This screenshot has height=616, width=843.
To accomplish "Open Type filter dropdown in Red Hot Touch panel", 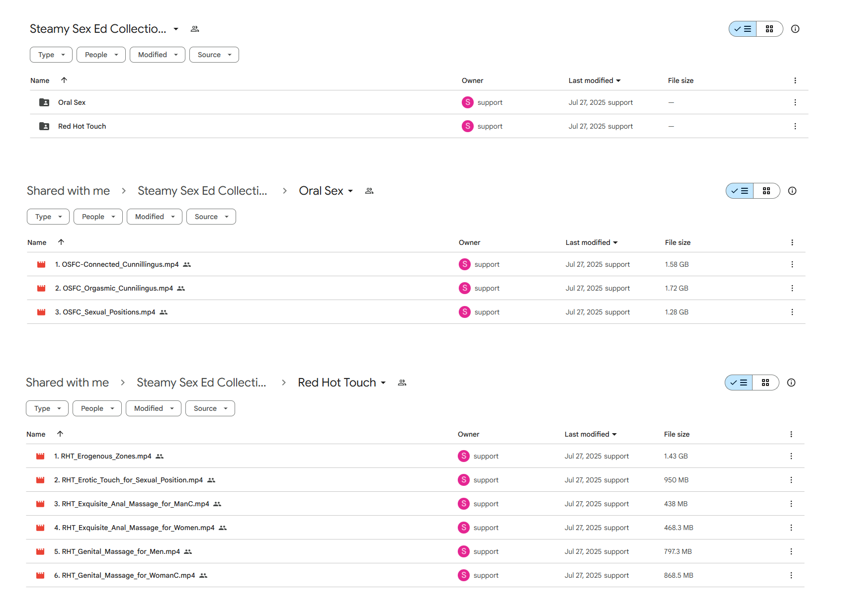I will coord(47,408).
